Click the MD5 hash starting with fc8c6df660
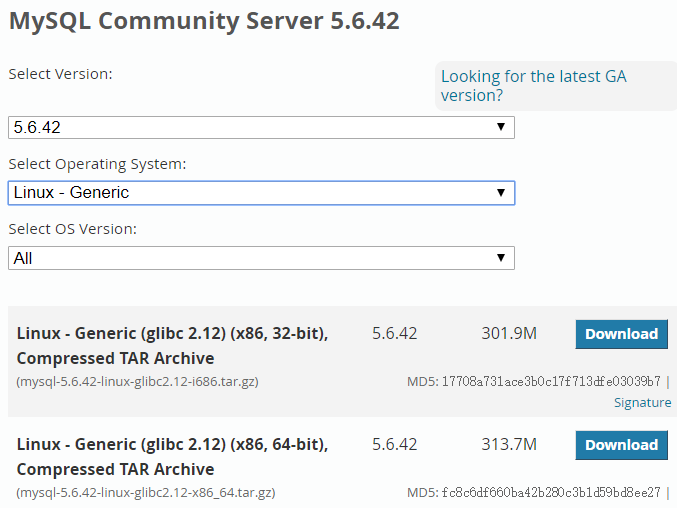The width and height of the screenshot is (677, 508). 551,492
